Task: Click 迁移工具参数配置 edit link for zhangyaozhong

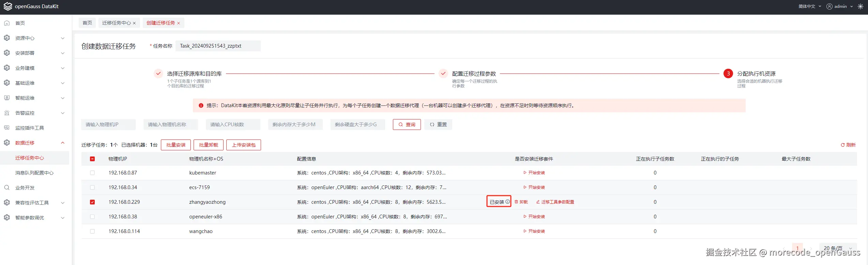Action: [x=555, y=202]
